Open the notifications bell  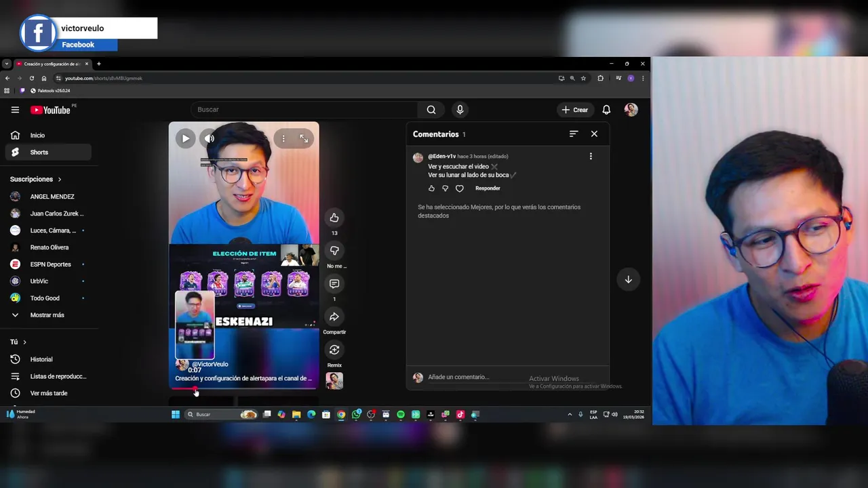click(606, 110)
